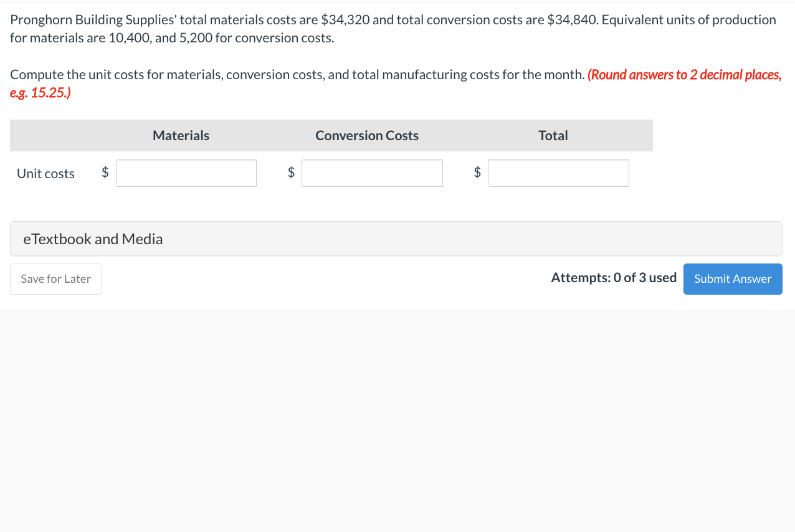Focus the third answer box to enter 10.00
This screenshot has width=795, height=532.
pyautogui.click(x=558, y=173)
